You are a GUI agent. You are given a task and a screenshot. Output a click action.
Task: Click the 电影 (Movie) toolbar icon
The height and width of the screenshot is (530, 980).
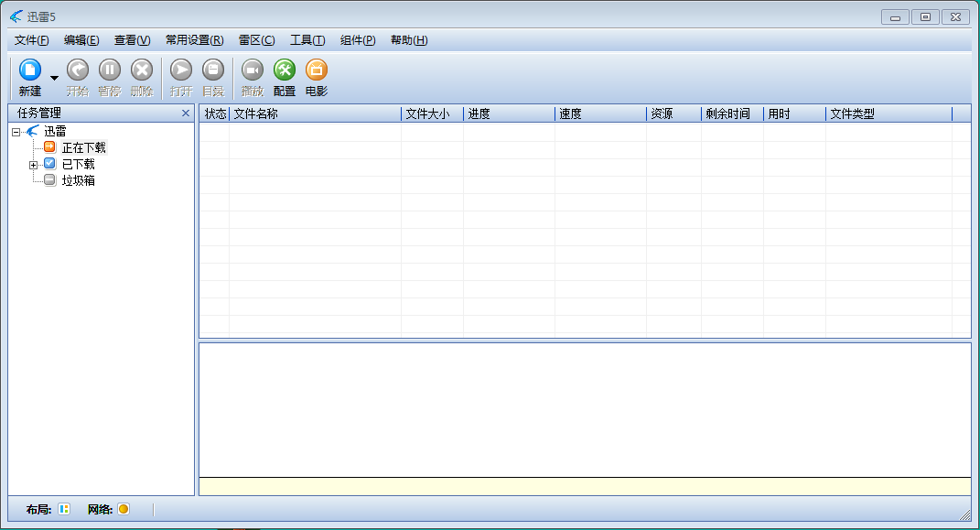point(317,70)
